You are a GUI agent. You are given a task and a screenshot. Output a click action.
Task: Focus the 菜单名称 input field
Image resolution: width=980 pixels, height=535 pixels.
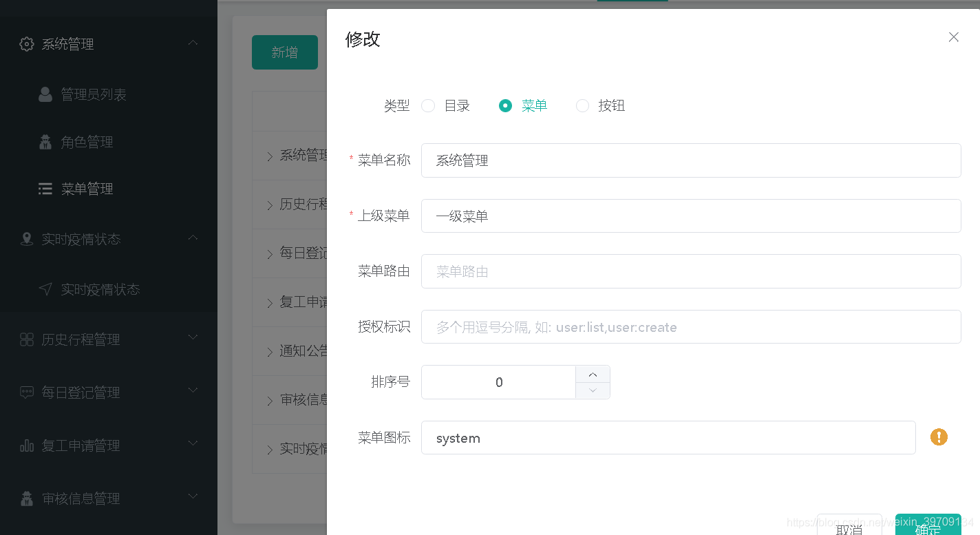691,160
